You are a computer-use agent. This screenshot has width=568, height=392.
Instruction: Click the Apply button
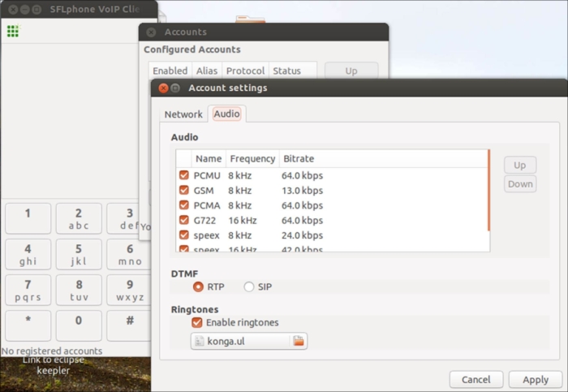click(535, 380)
